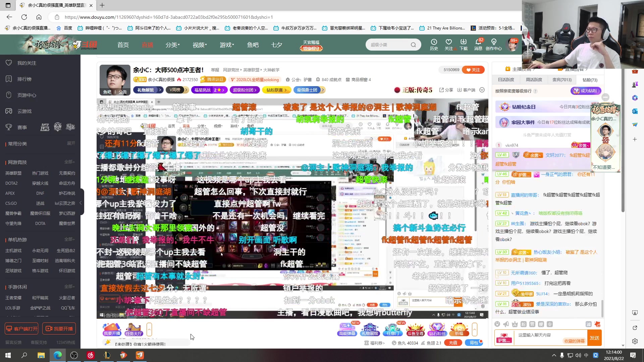The width and height of the screenshot is (644, 362).
Task: Refresh the browser page
Action: 24,17
